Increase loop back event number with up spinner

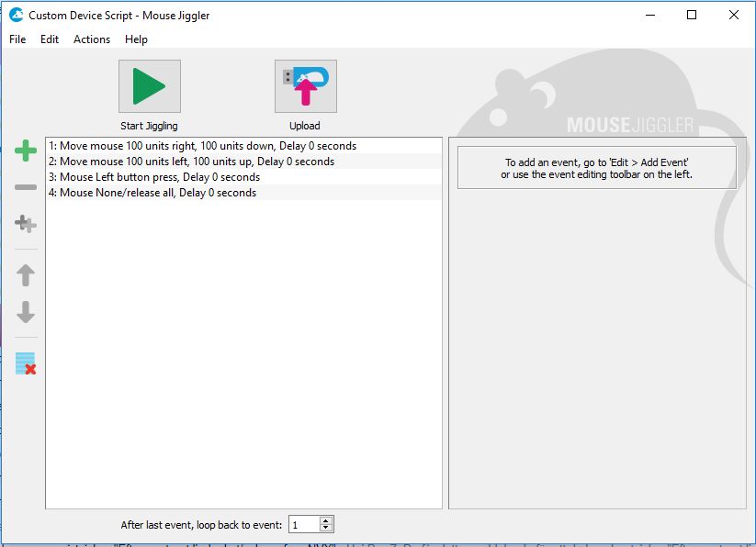click(x=326, y=521)
